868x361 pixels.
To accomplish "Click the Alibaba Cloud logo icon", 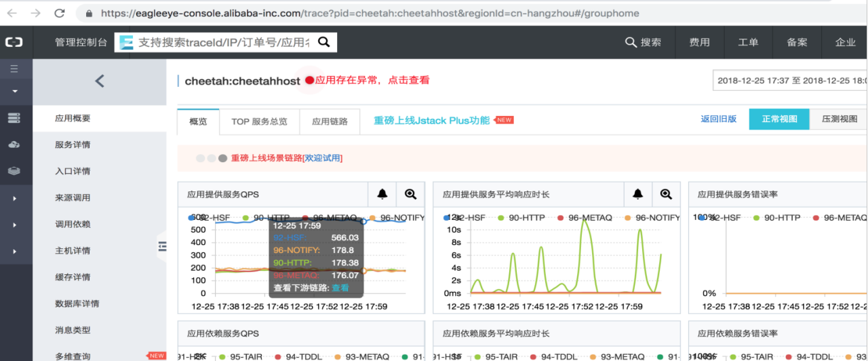I will coord(14,42).
